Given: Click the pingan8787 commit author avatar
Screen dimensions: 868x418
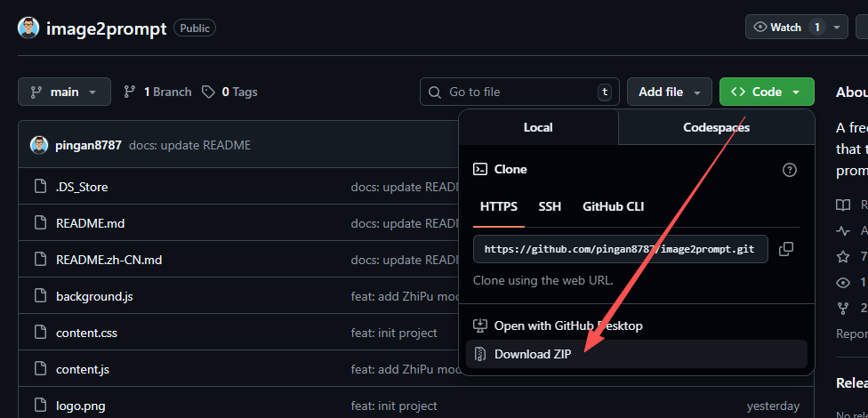Looking at the screenshot, I should (x=39, y=145).
